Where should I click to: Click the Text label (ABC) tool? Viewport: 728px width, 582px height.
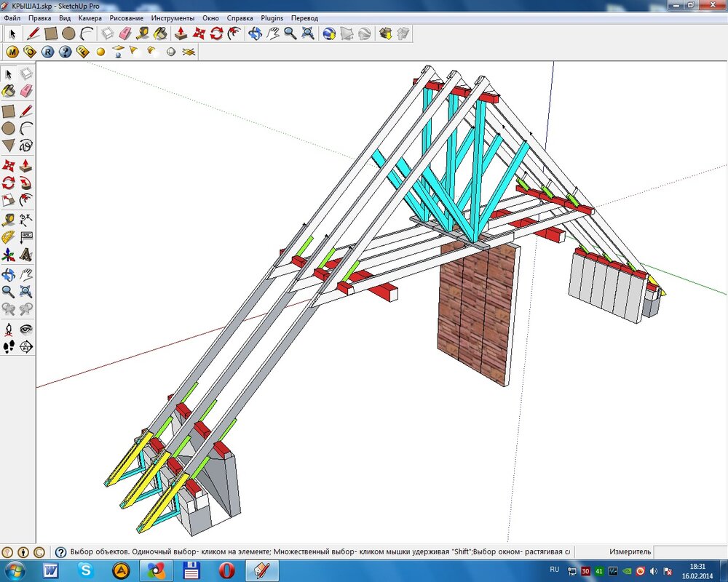coord(26,236)
